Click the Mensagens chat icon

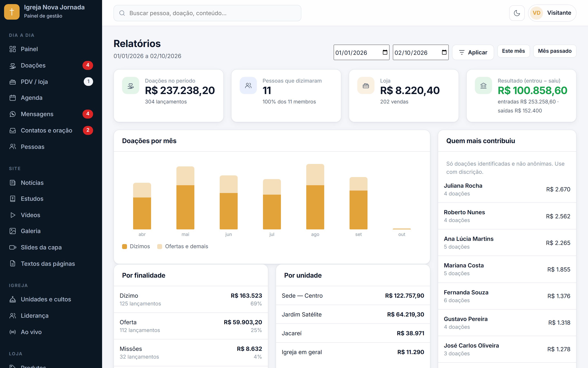pyautogui.click(x=13, y=114)
